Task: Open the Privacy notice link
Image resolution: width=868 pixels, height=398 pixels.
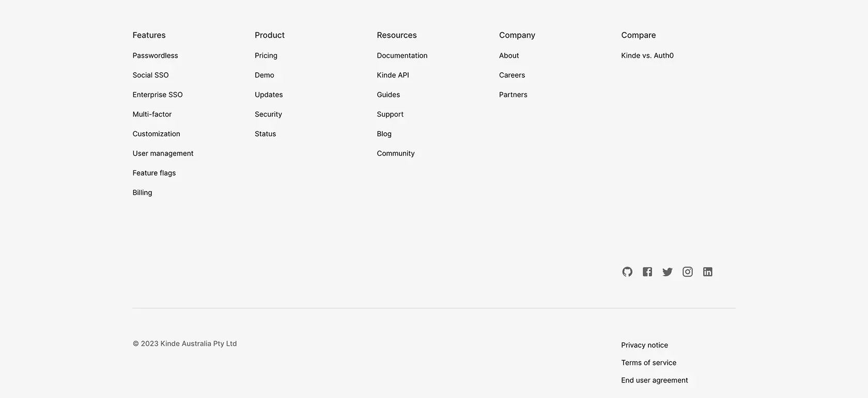Action: pos(644,345)
